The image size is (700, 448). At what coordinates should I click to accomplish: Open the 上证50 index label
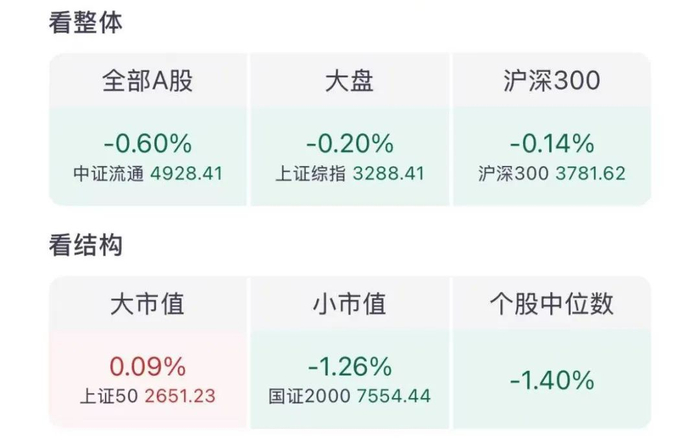(x=110, y=395)
